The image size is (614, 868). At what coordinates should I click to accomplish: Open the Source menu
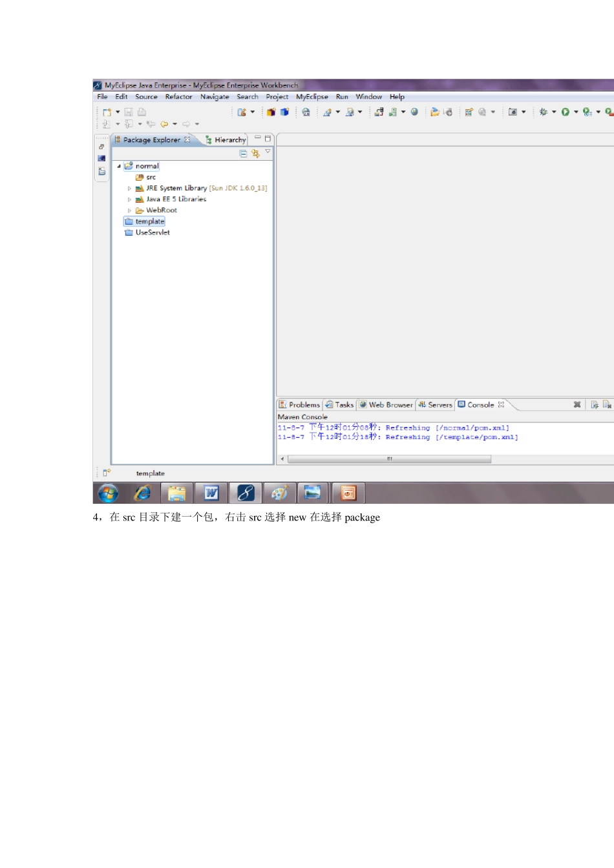(x=146, y=97)
